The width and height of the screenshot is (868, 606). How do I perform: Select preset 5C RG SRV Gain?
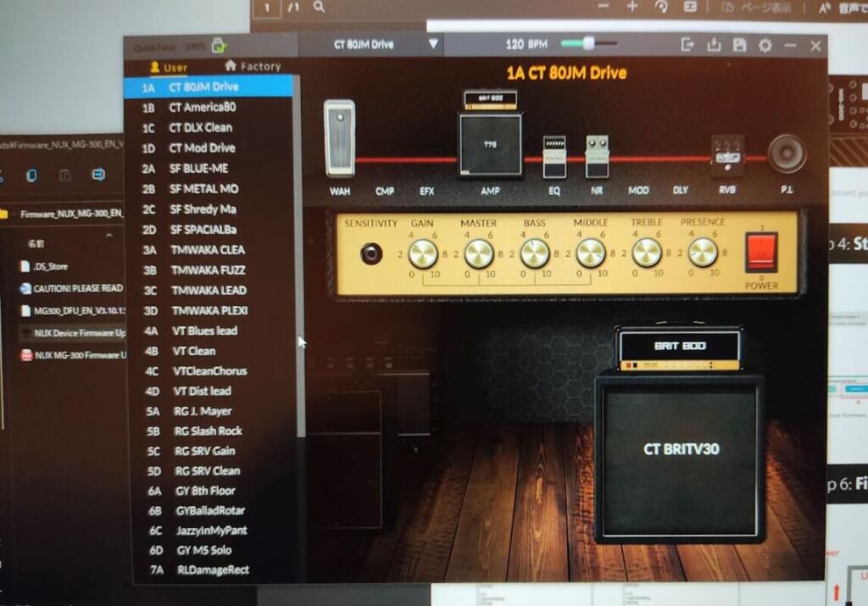[x=214, y=451]
